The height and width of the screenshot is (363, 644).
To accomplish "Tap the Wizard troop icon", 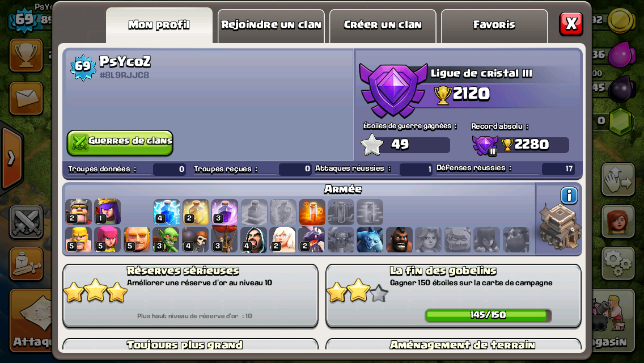I will [253, 239].
